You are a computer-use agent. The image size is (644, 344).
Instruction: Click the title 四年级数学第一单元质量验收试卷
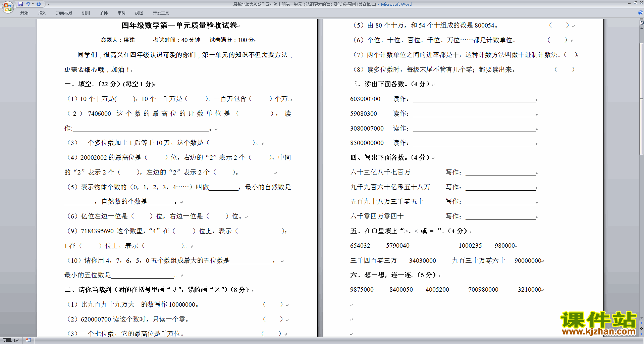point(179,26)
